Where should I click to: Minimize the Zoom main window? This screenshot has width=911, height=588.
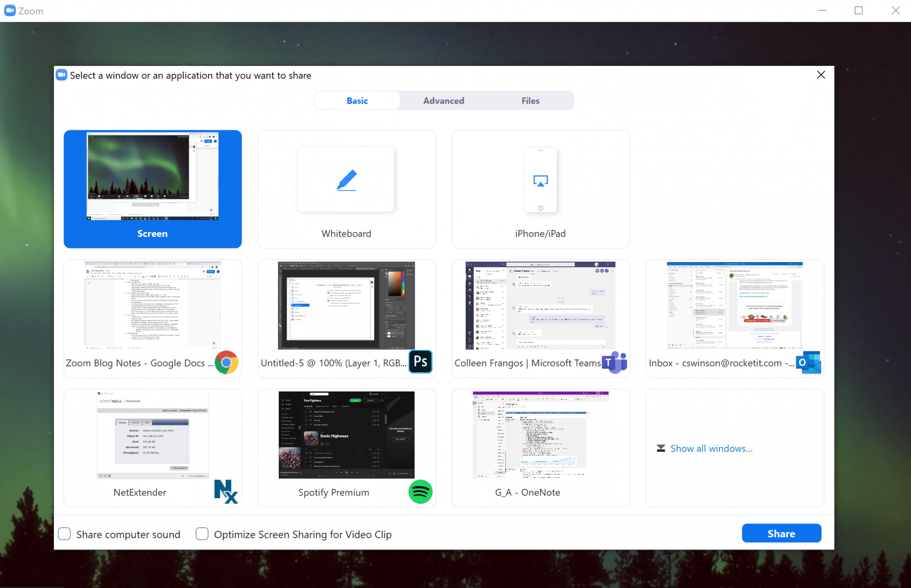tap(822, 11)
